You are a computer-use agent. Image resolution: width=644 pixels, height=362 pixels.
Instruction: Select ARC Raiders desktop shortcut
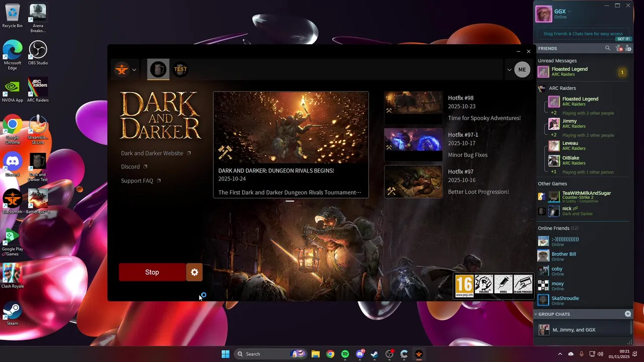coord(38,90)
